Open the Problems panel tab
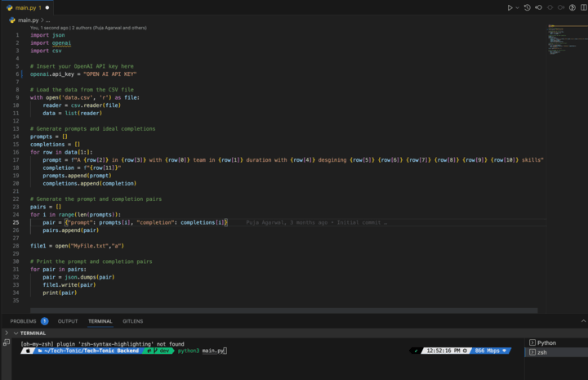The image size is (588, 380). click(x=23, y=321)
